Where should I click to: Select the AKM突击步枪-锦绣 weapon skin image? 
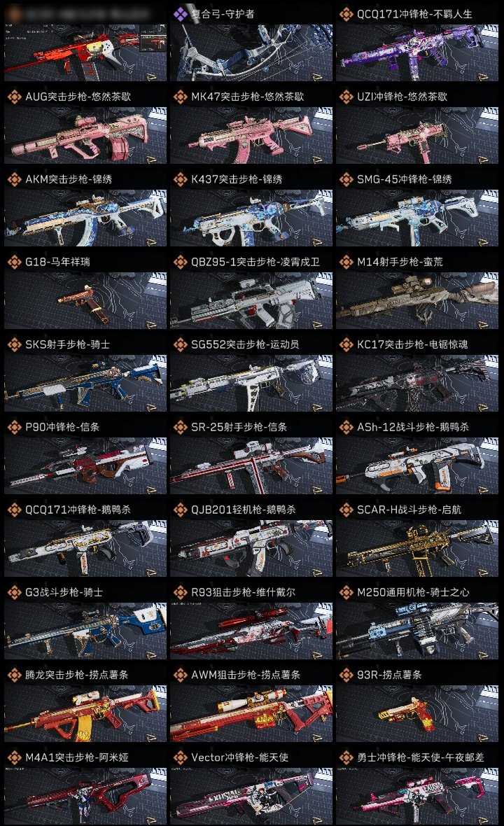85,218
